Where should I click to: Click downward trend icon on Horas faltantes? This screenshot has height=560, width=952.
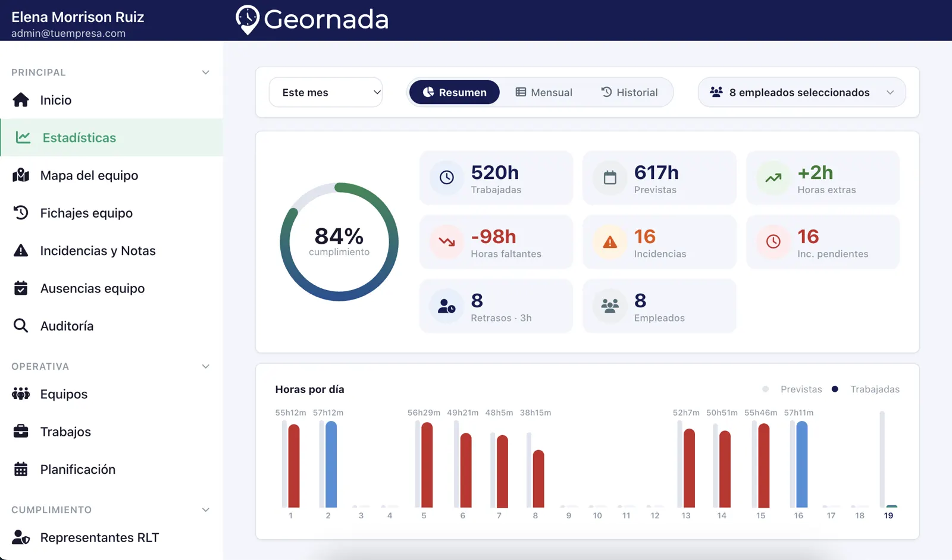point(447,241)
